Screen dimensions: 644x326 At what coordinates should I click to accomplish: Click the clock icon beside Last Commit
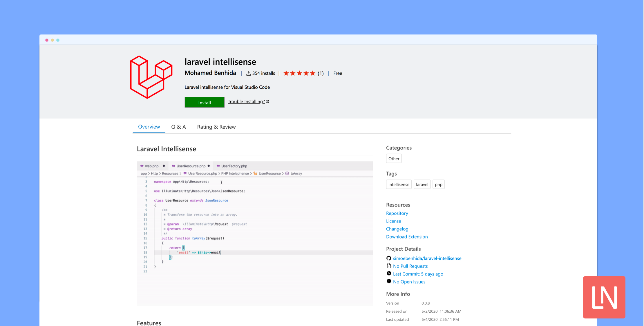coord(389,273)
